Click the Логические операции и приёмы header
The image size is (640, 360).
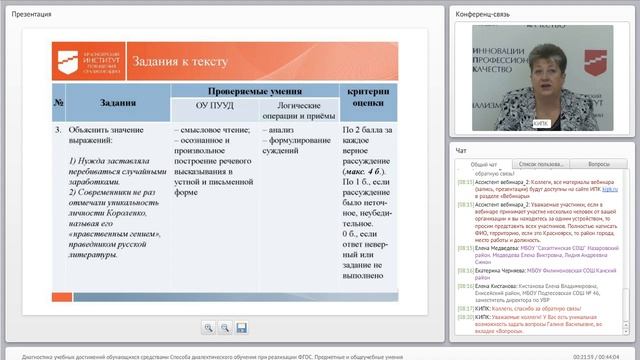299,111
